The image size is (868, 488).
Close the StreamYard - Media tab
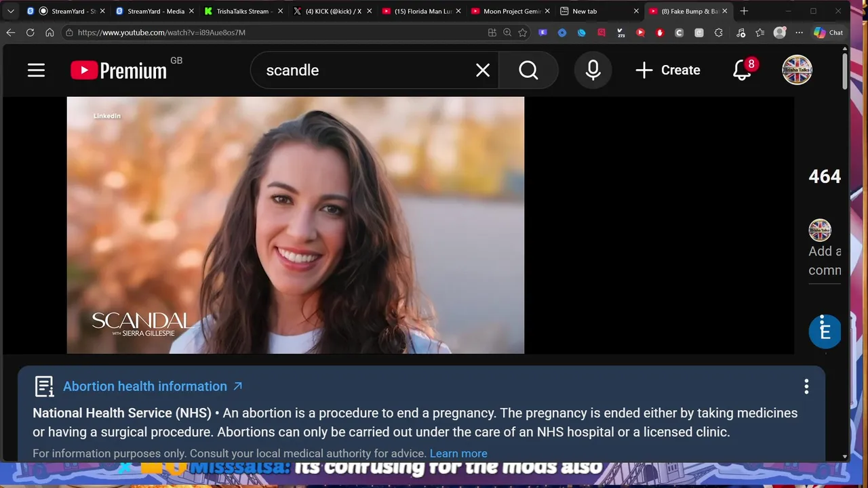pyautogui.click(x=191, y=11)
